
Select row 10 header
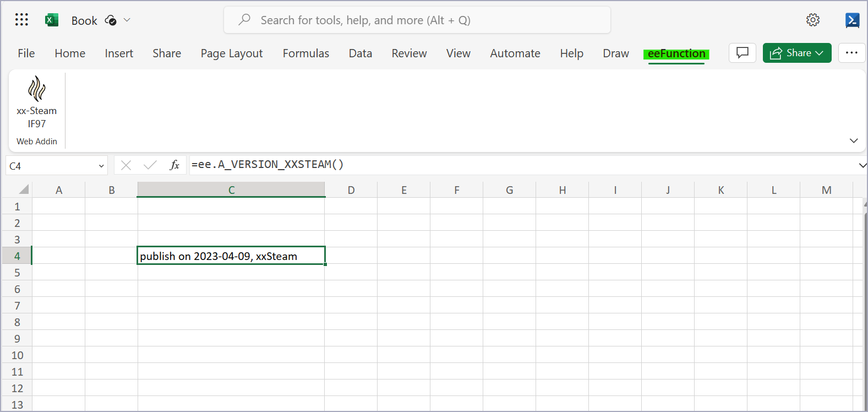click(x=17, y=355)
